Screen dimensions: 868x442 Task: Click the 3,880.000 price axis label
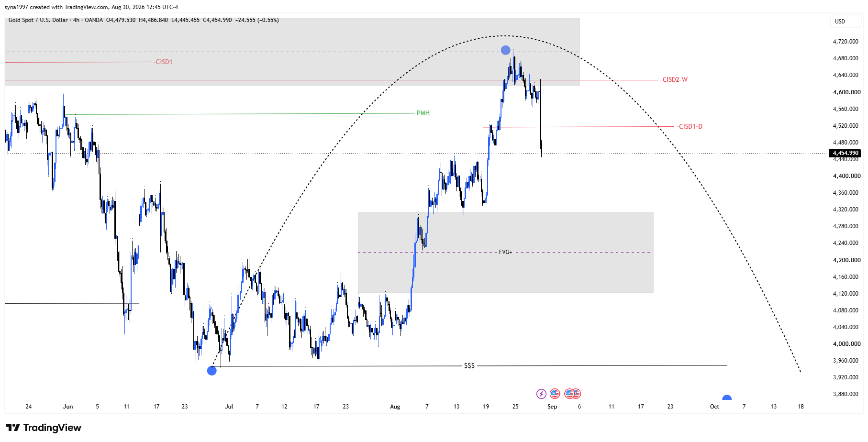click(846, 394)
